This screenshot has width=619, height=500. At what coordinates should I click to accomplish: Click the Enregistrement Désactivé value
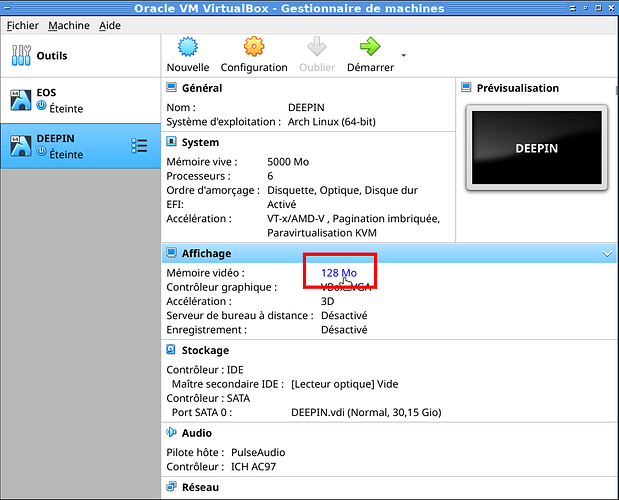344,330
